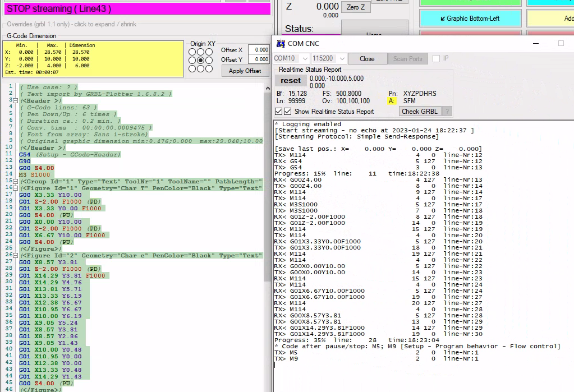Click the STOP streaming button
This screenshot has height=392, width=574.
click(137, 8)
